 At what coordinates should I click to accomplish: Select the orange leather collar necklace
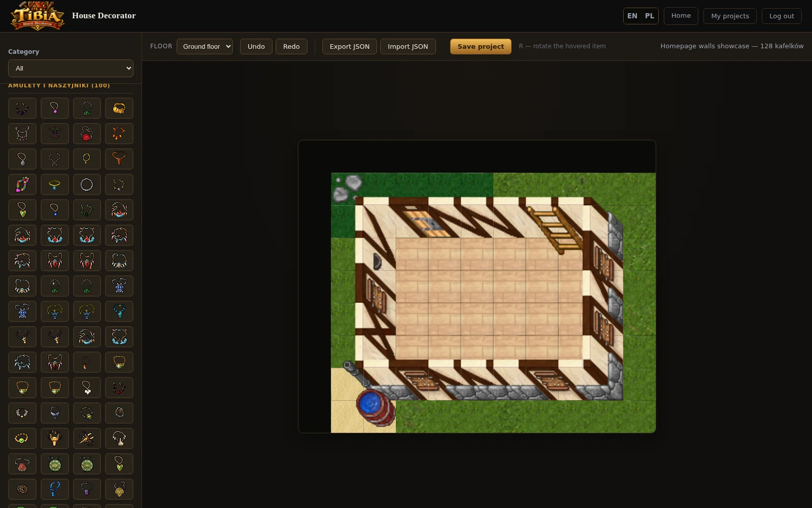coord(119,159)
